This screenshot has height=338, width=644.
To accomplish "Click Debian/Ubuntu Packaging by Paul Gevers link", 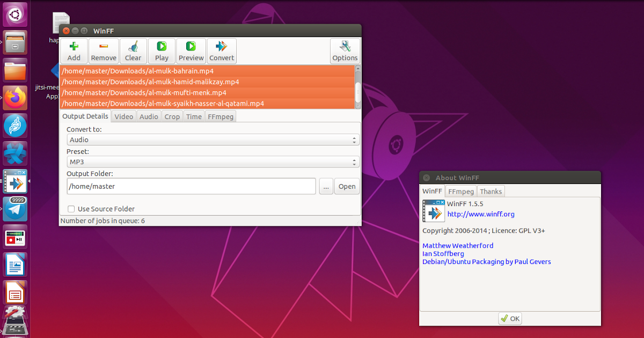I will click(x=487, y=262).
